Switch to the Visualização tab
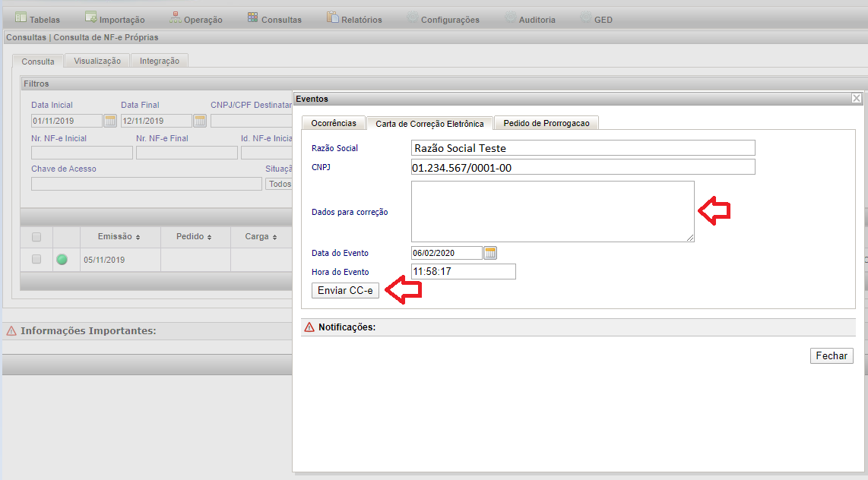The height and width of the screenshot is (480, 868). (x=97, y=61)
